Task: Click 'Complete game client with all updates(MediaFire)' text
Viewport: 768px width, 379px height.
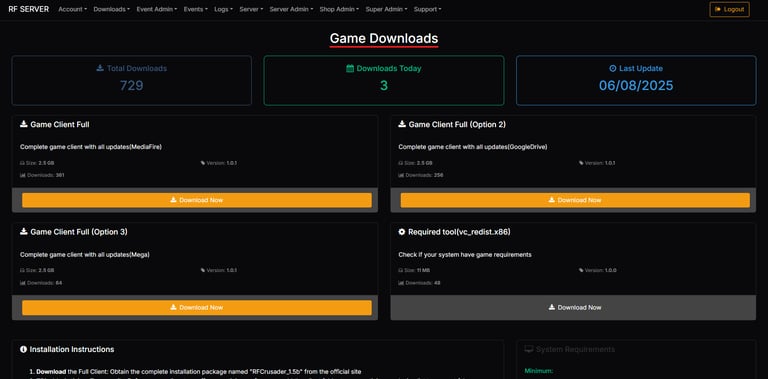Action: [x=91, y=147]
